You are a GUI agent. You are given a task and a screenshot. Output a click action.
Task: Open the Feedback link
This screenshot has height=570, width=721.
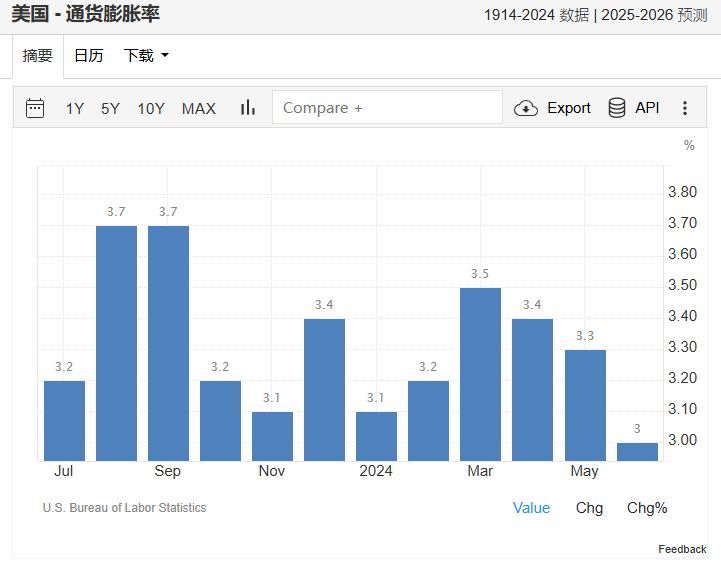click(682, 549)
